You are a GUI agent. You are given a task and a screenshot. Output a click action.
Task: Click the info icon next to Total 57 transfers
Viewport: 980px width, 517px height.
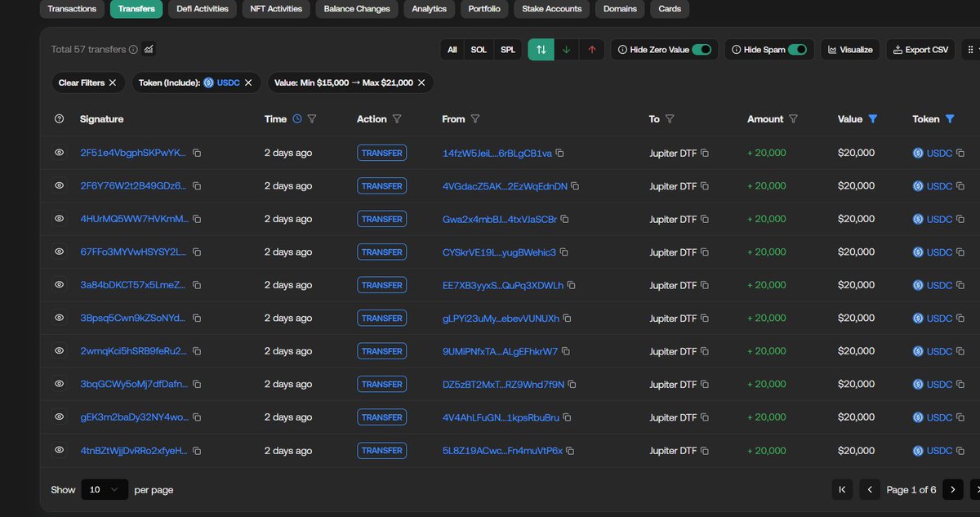point(133,49)
